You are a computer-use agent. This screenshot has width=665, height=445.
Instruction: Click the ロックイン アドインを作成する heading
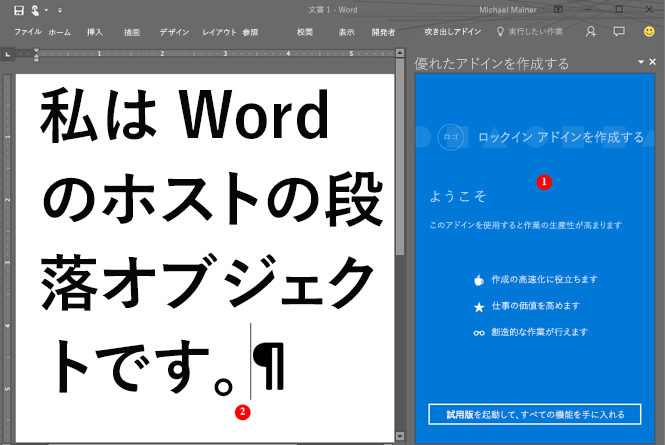click(x=561, y=137)
